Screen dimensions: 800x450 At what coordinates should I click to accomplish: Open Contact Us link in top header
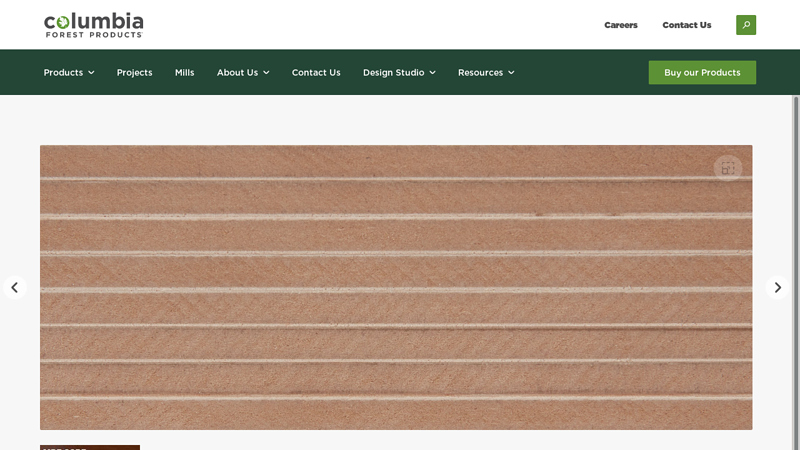(687, 25)
